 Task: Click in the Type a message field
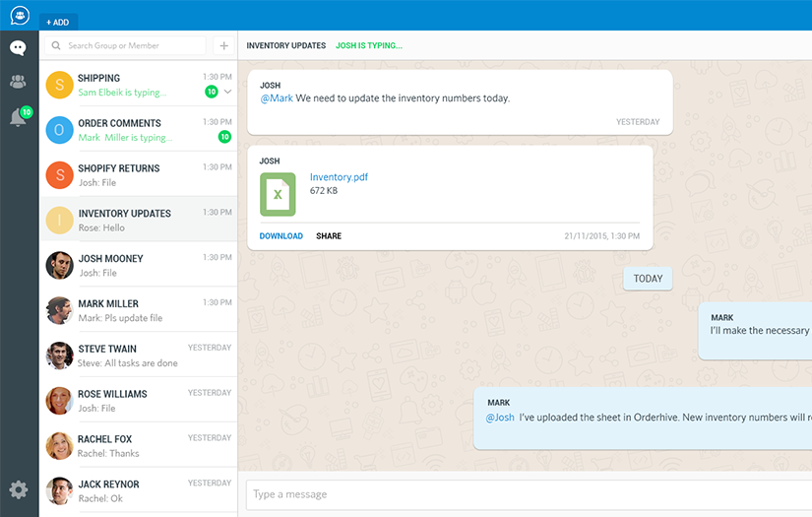(522, 494)
